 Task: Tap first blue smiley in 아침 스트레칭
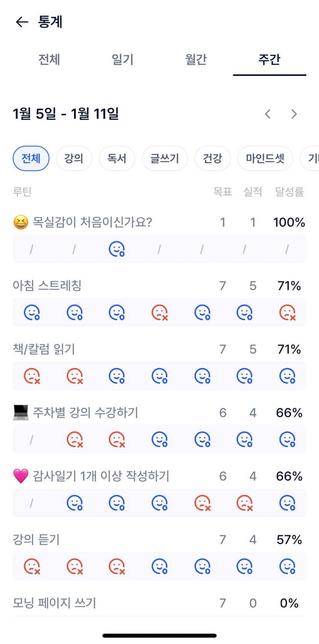pos(32,312)
